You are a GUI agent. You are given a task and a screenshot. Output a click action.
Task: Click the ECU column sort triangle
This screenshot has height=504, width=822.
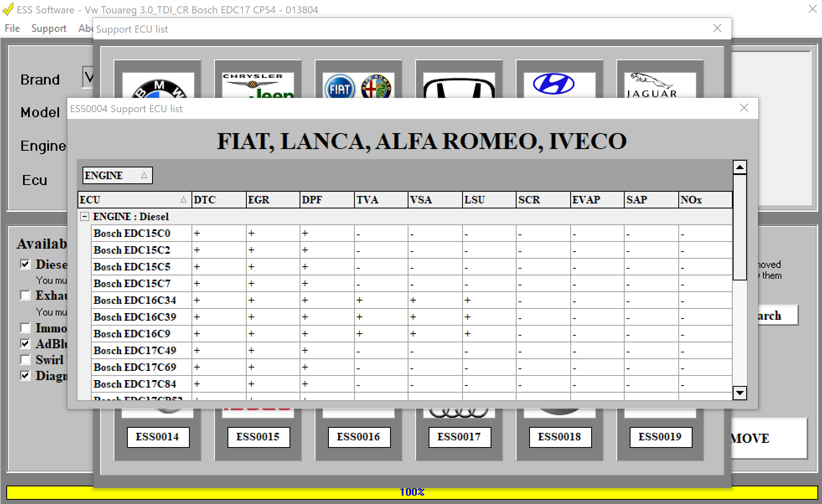pos(183,200)
